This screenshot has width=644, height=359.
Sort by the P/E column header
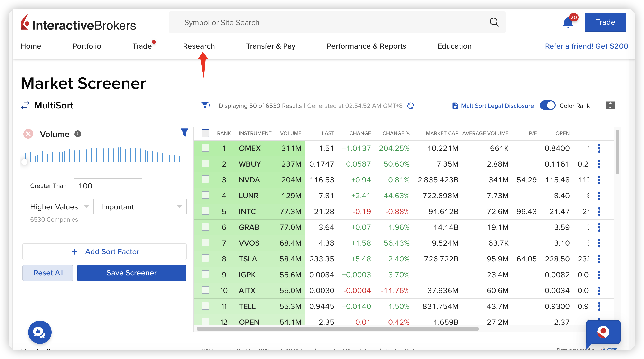pos(533,133)
